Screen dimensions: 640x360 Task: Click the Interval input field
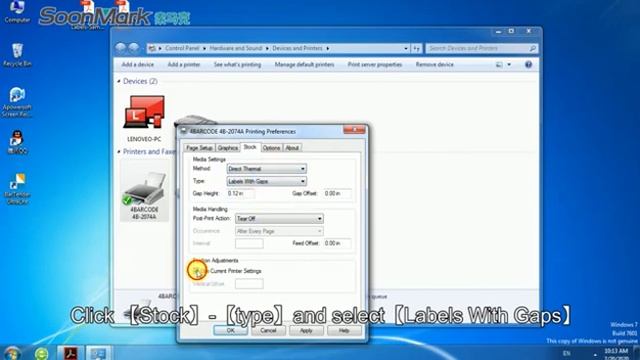pos(249,243)
